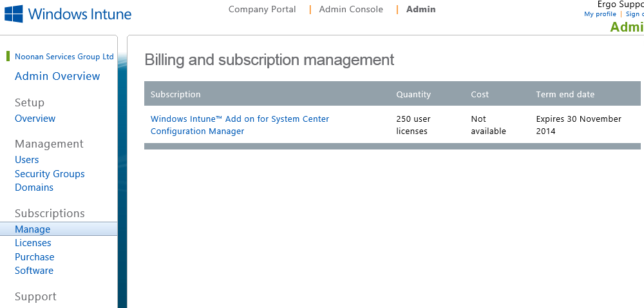Click the Windows Intune logo
The height and width of the screenshot is (308, 644).
point(68,14)
